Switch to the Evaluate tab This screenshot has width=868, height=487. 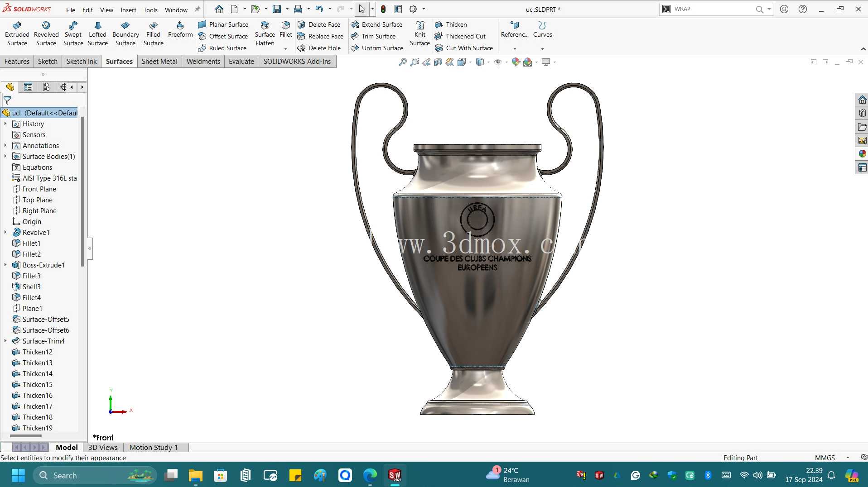tap(241, 61)
